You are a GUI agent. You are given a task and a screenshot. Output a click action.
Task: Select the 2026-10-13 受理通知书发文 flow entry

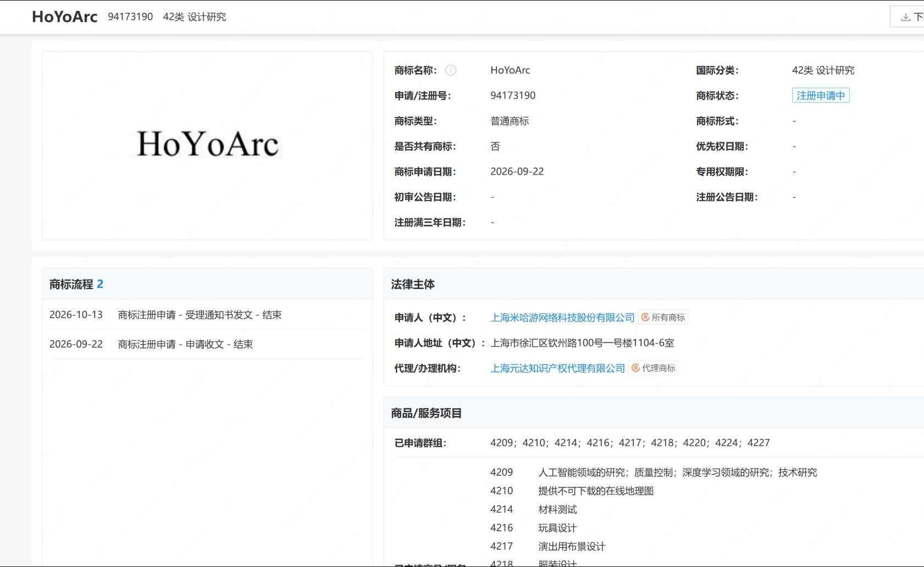click(x=207, y=315)
